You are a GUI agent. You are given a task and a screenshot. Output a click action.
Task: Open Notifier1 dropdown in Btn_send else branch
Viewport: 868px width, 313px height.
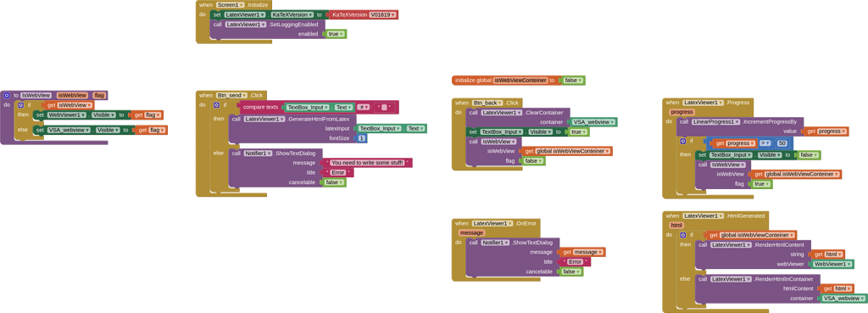click(x=259, y=153)
